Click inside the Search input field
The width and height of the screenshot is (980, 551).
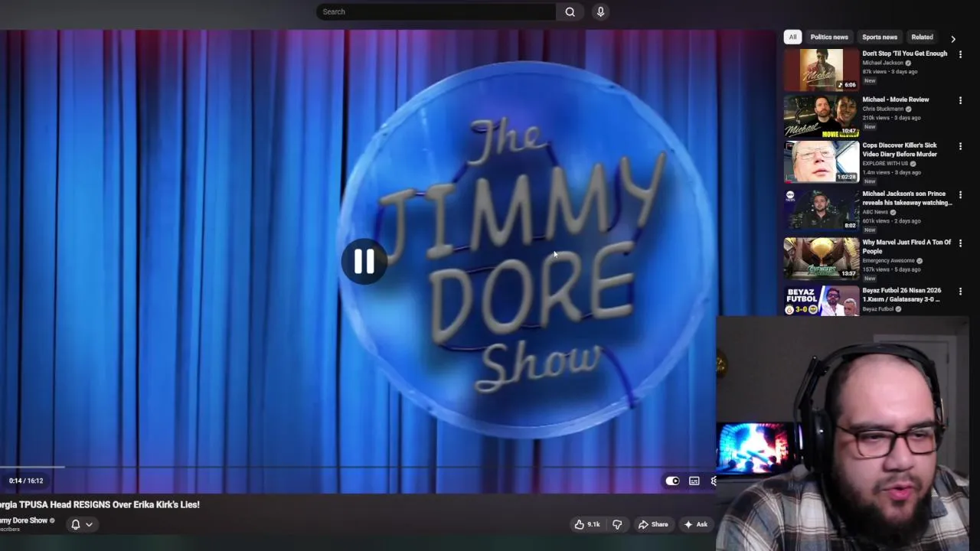point(436,11)
